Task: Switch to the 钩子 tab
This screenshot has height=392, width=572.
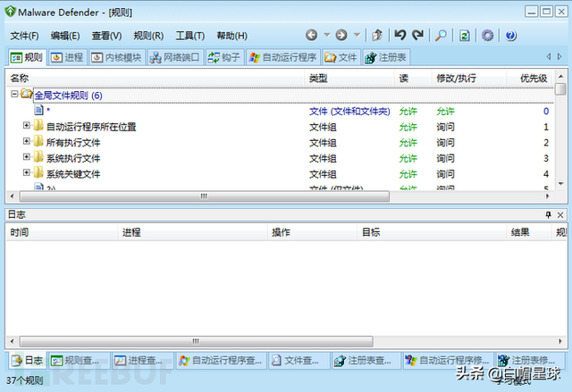Action: (x=224, y=57)
